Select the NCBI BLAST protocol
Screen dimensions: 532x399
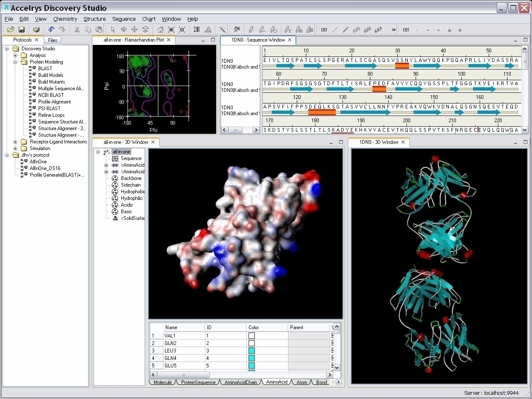(51, 95)
